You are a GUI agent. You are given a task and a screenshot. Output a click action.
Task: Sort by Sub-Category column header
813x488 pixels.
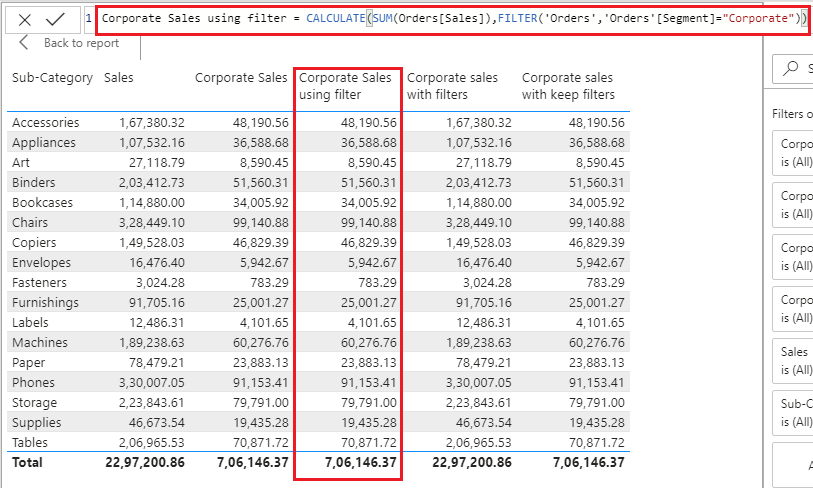click(x=52, y=77)
